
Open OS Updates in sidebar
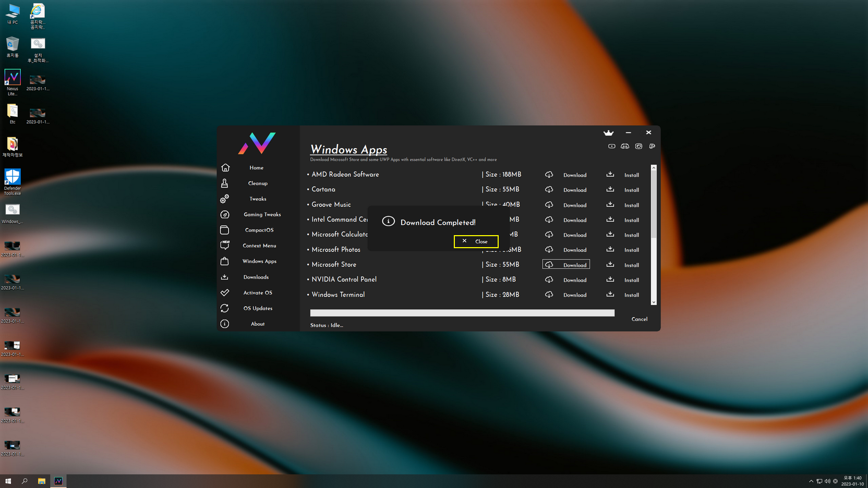click(258, 309)
